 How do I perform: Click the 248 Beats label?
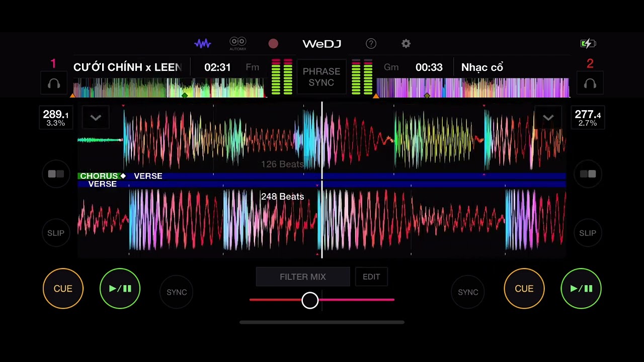[x=283, y=197]
